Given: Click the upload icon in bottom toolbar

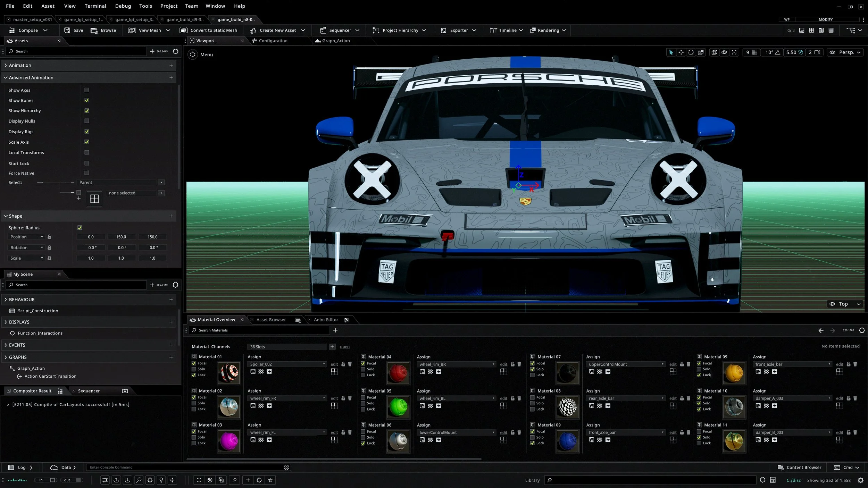Looking at the screenshot, I should tap(116, 480).
